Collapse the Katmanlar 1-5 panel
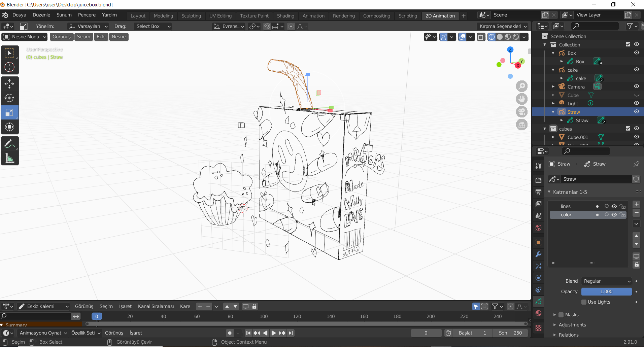The height and width of the screenshot is (347, 644). (549, 192)
